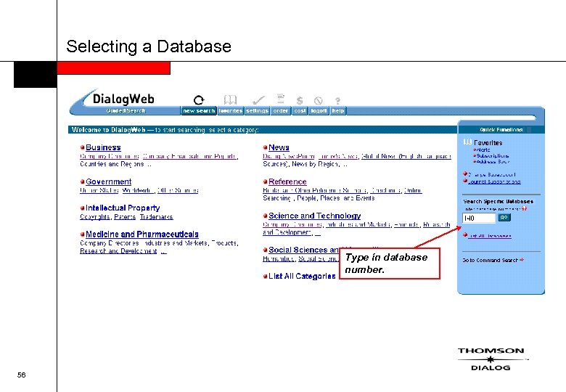Click the red bullet beside Reference
The image size is (566, 392).
pyautogui.click(x=266, y=182)
